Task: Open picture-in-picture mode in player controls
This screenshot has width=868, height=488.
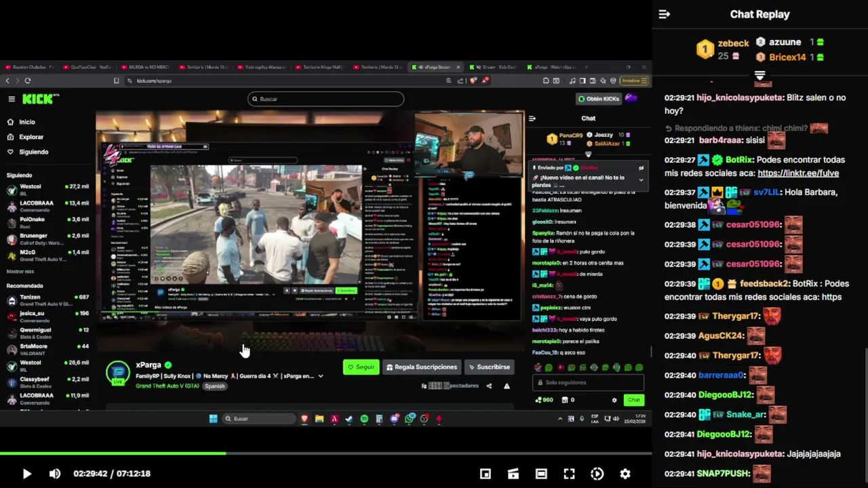Action: (x=486, y=474)
